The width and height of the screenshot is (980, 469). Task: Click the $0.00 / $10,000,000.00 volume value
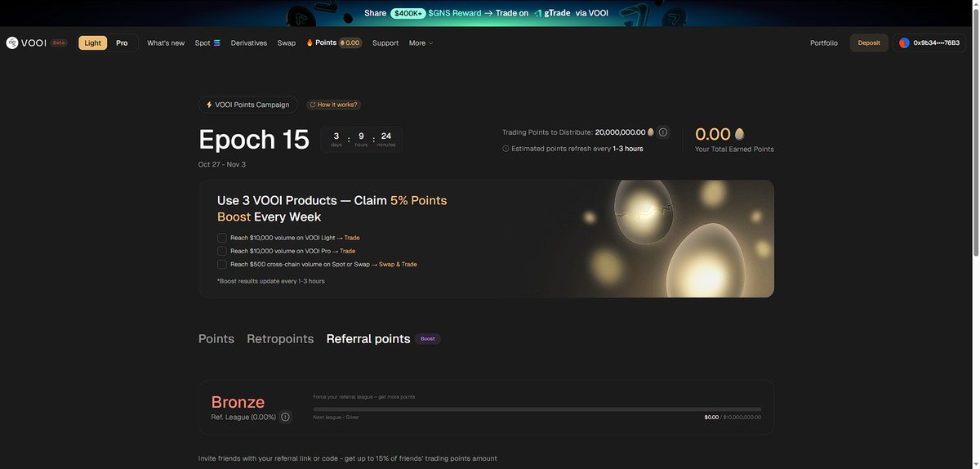click(x=733, y=417)
